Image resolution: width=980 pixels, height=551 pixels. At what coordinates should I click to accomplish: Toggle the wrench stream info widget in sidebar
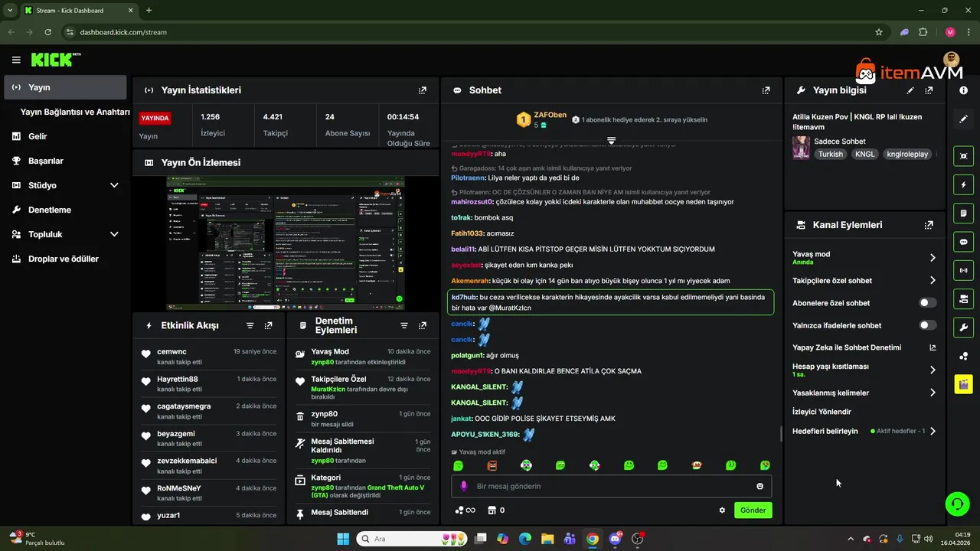click(x=963, y=328)
